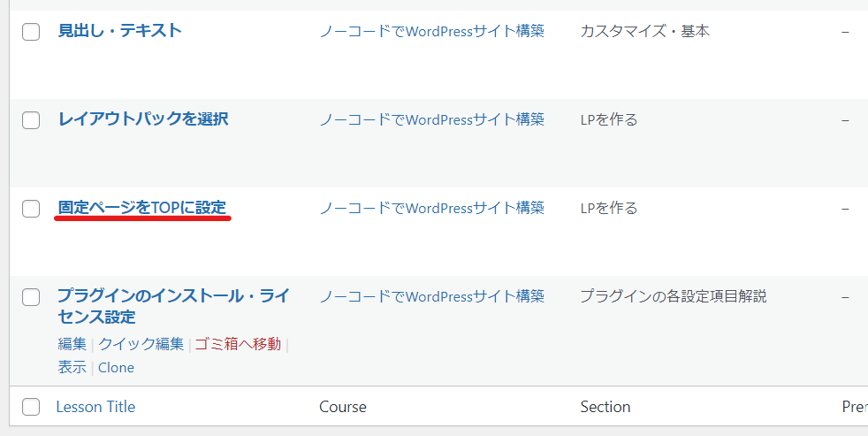Mark the プラグインのインストール lesson checkbox
Image resolution: width=868 pixels, height=436 pixels.
[x=31, y=297]
